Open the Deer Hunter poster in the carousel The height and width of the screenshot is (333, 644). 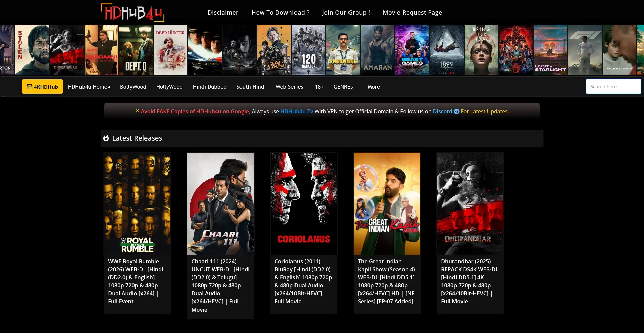pyautogui.click(x=170, y=50)
